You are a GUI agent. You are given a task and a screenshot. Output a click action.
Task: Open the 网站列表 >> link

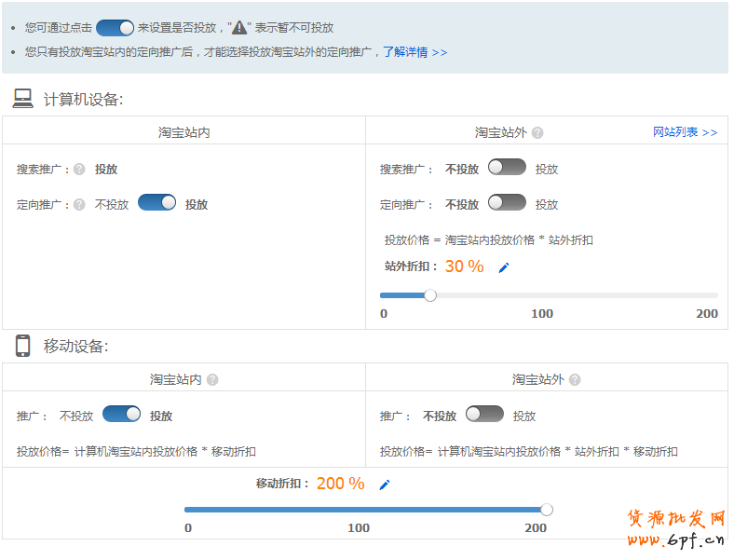685,133
